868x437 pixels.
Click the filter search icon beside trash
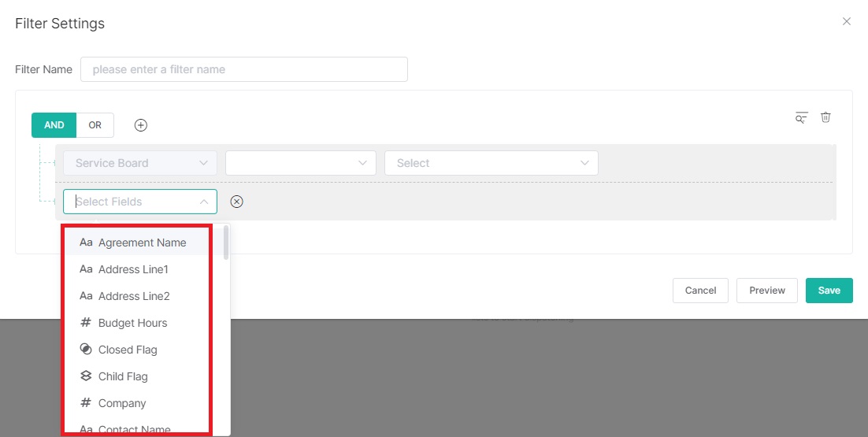click(801, 118)
